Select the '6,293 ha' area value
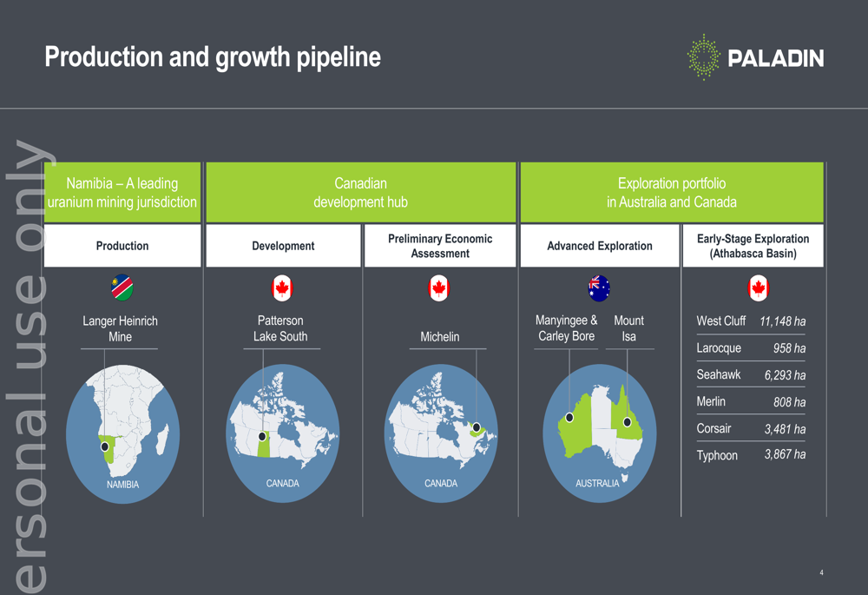This screenshot has width=868, height=595. tap(785, 375)
